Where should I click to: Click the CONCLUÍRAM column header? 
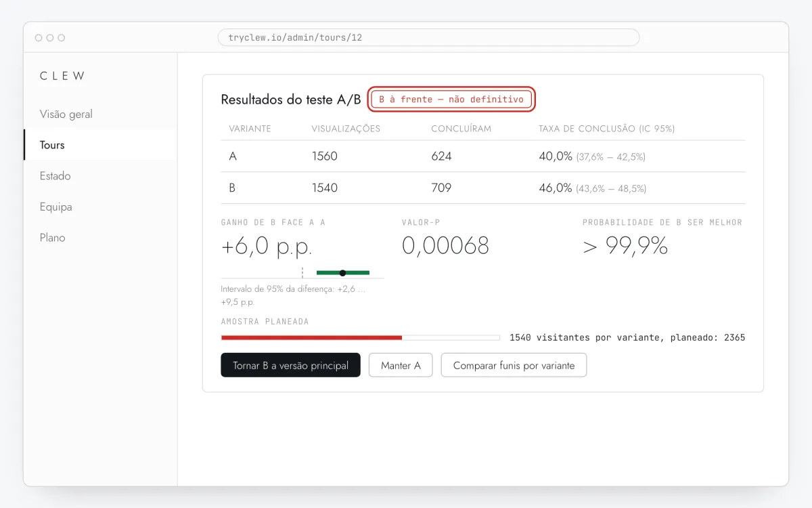coord(461,129)
